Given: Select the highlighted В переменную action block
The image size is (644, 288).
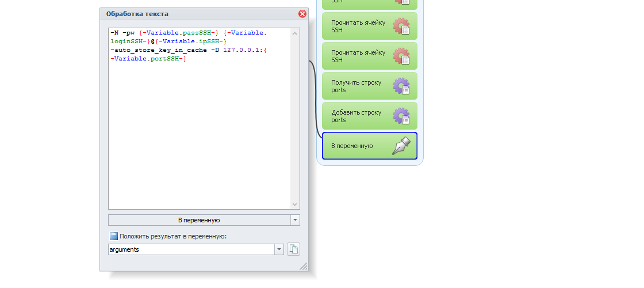Looking at the screenshot, I should click(x=370, y=146).
